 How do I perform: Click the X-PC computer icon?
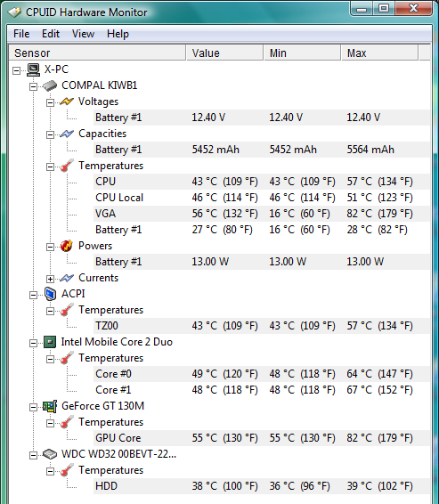tap(34, 69)
